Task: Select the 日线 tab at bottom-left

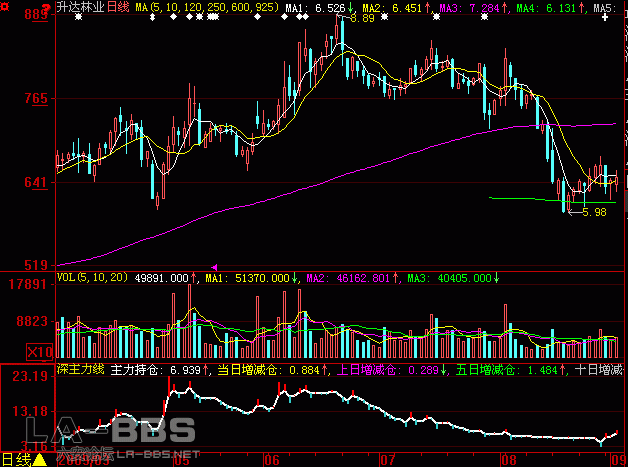Action: click(x=15, y=460)
